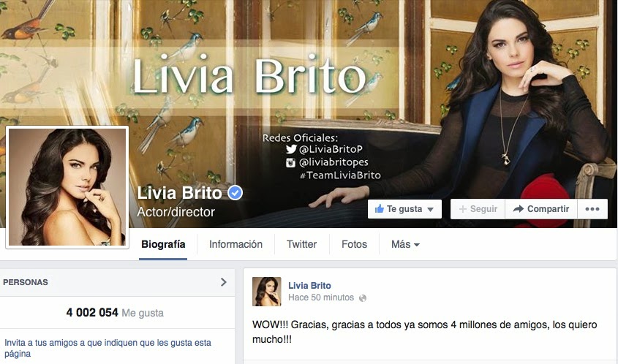This screenshot has width=618, height=364.
Task: Switch to the Información tab
Action: (x=235, y=244)
